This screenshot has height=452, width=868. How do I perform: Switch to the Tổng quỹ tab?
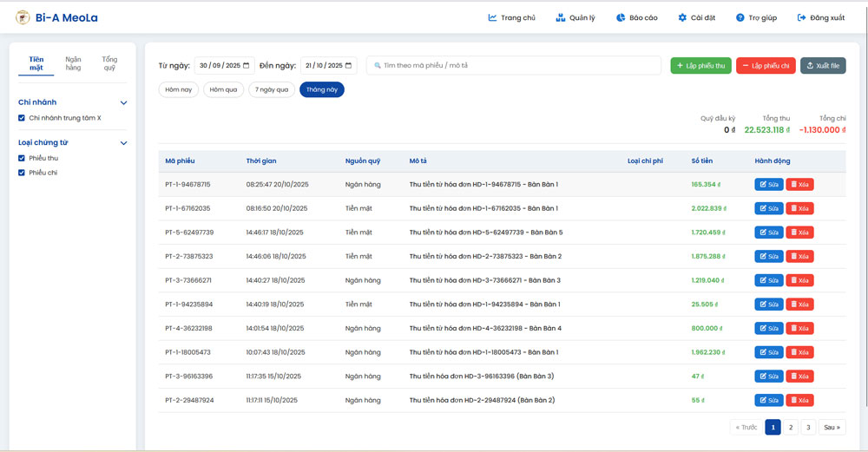coord(109,63)
